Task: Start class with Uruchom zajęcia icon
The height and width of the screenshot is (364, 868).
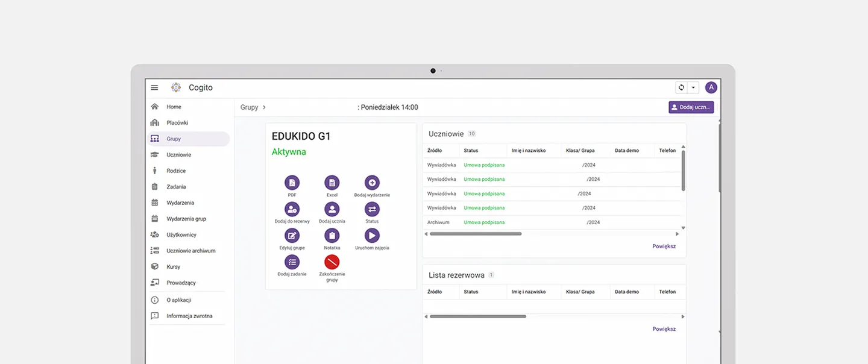Action: pos(372,236)
